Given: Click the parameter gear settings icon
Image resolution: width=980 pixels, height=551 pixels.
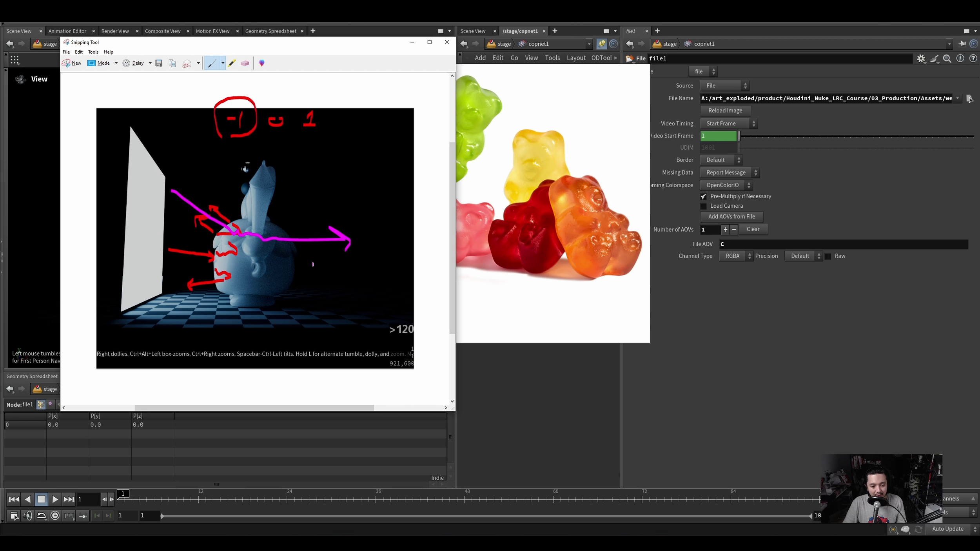Looking at the screenshot, I should tap(921, 58).
